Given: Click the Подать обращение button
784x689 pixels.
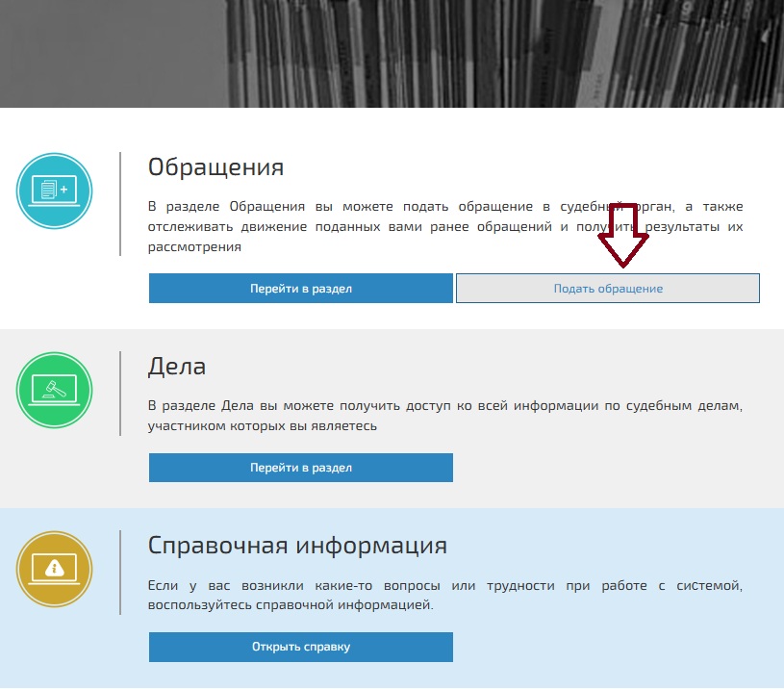Looking at the screenshot, I should tap(608, 288).
